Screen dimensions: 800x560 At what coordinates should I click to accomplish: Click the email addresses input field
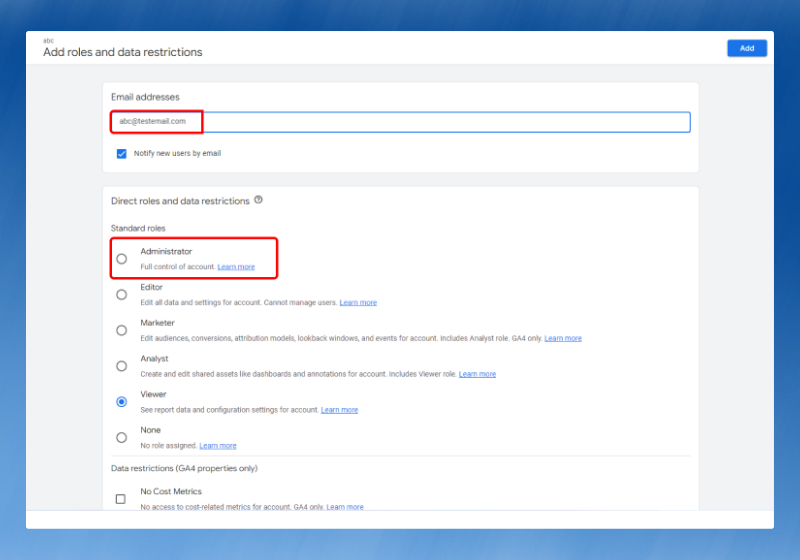click(401, 122)
